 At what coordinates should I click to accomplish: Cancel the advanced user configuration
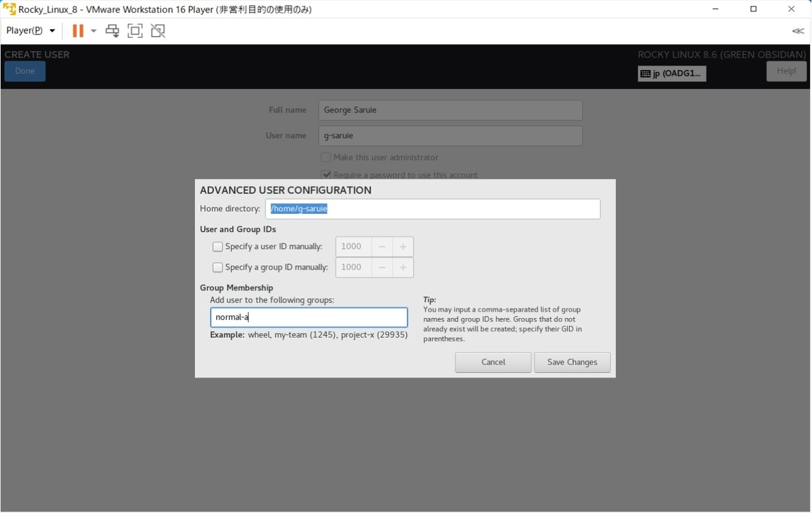493,362
